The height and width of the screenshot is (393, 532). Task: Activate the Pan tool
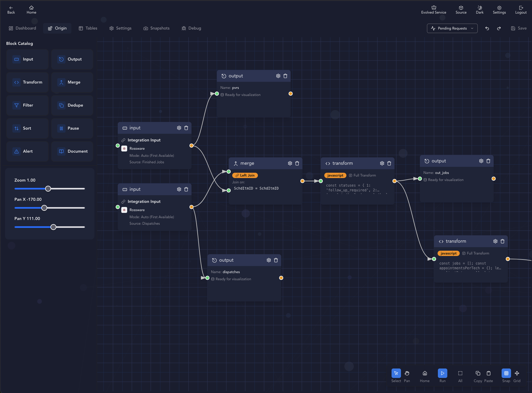pyautogui.click(x=407, y=373)
